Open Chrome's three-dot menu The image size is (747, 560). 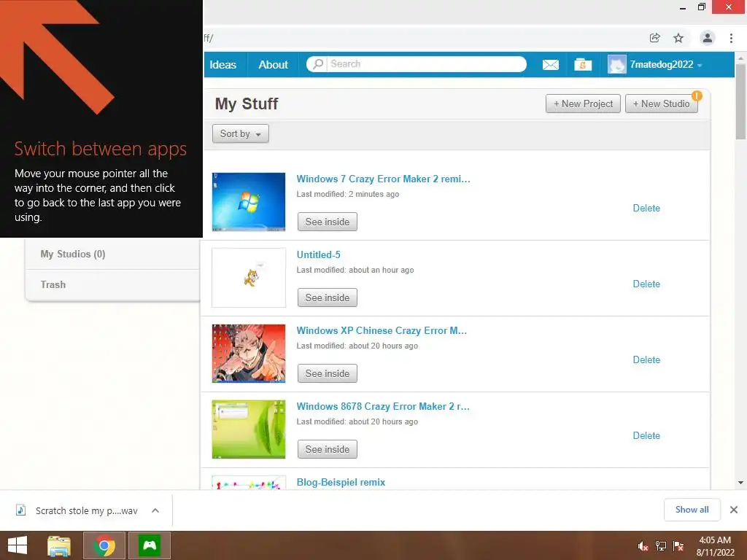[x=731, y=38]
